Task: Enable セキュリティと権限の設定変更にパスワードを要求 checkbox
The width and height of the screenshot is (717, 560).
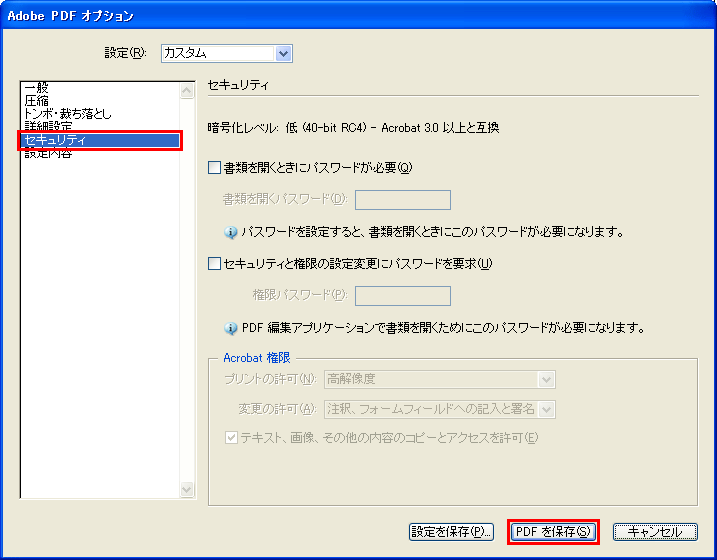Action: click(214, 264)
